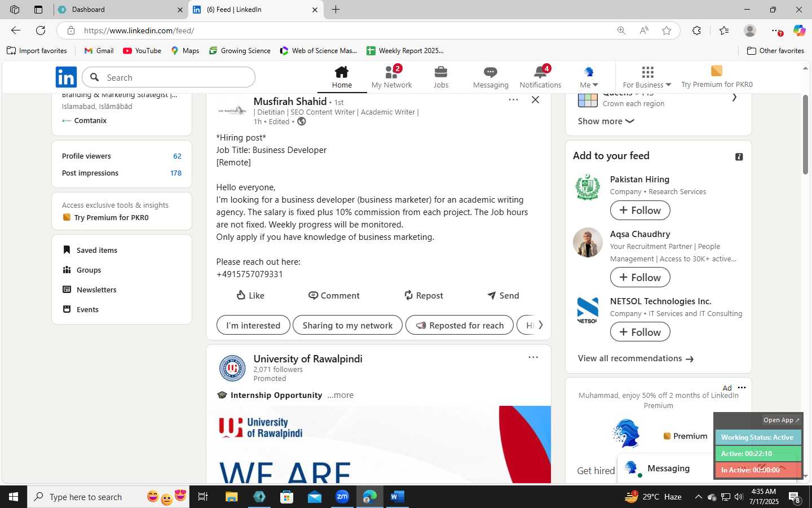Open Other favorites folder
812x508 pixels.
tap(775, 51)
